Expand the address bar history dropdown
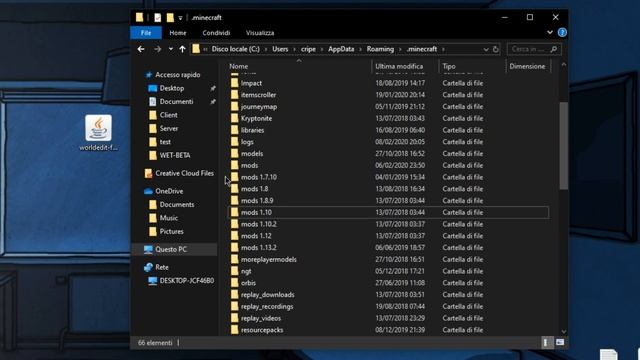This screenshot has height=360, width=640. (x=486, y=49)
